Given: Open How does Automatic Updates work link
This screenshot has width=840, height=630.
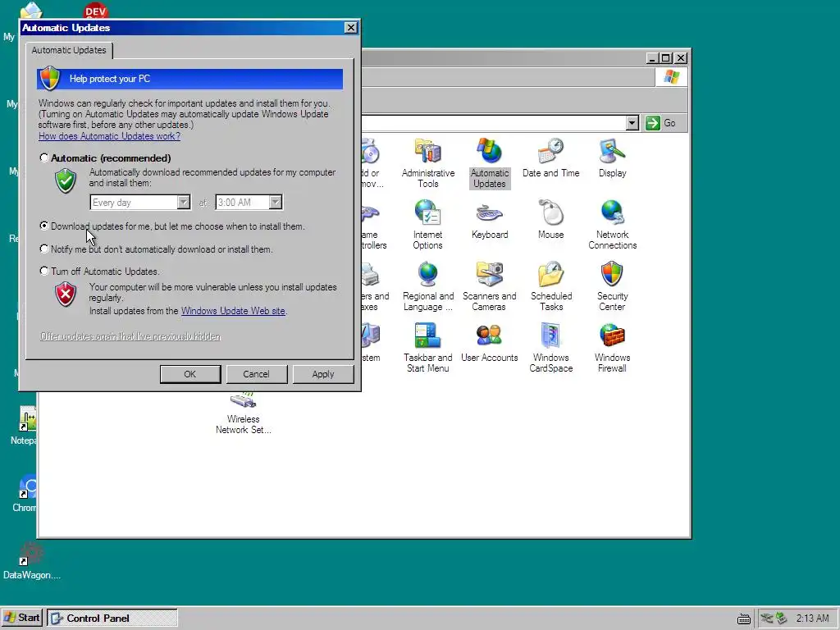Looking at the screenshot, I should 109,136.
